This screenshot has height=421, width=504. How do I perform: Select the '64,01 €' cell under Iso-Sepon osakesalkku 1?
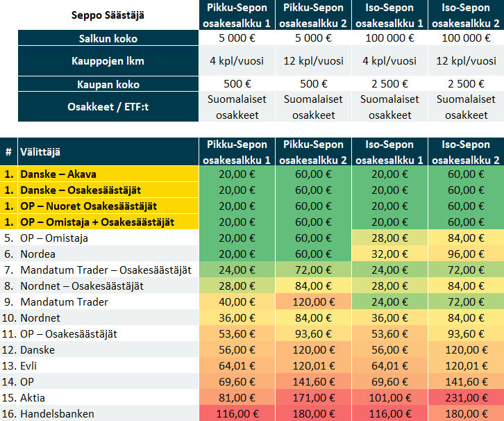pyautogui.click(x=390, y=365)
